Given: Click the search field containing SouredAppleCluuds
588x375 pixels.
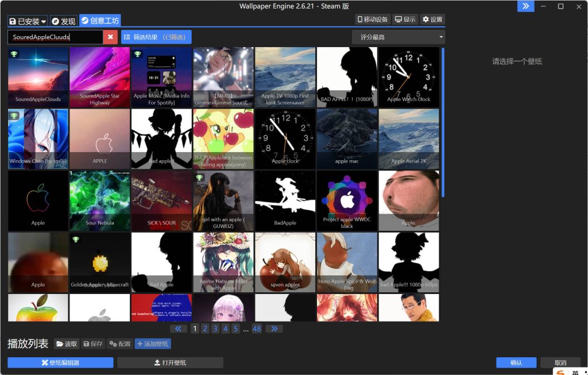Looking at the screenshot, I should (55, 37).
